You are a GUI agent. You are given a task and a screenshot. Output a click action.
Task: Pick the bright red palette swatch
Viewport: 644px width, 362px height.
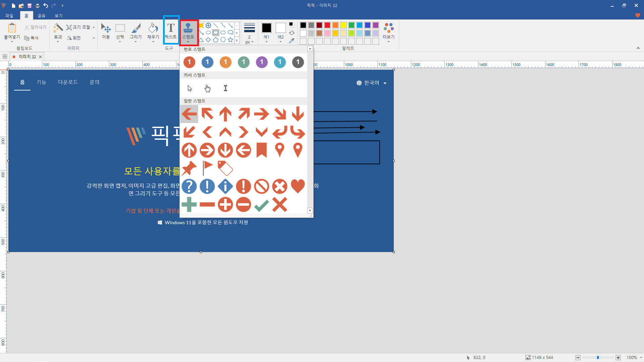[x=327, y=25]
